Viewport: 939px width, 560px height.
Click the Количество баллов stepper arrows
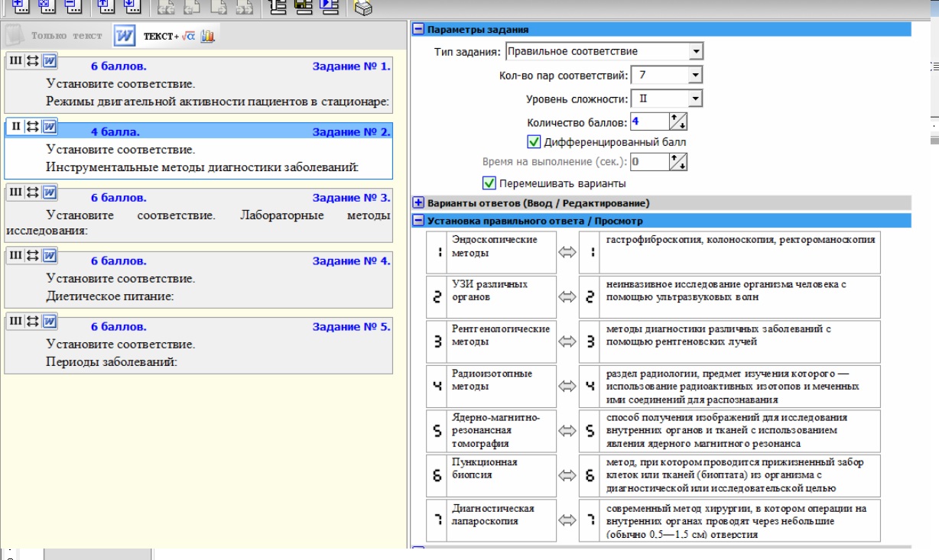coord(678,121)
